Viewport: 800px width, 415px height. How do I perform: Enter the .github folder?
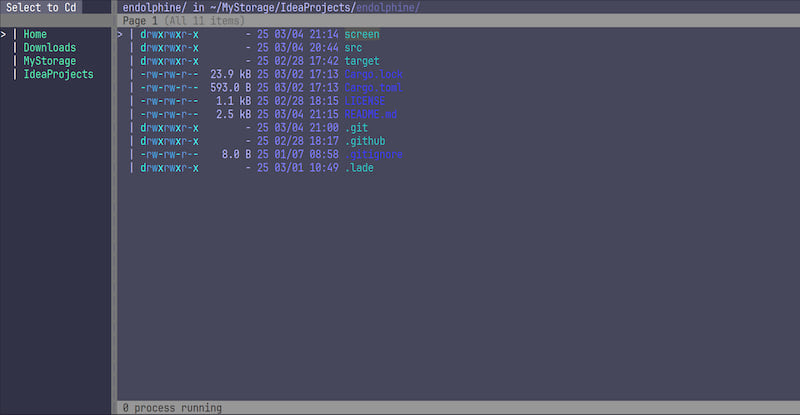365,141
